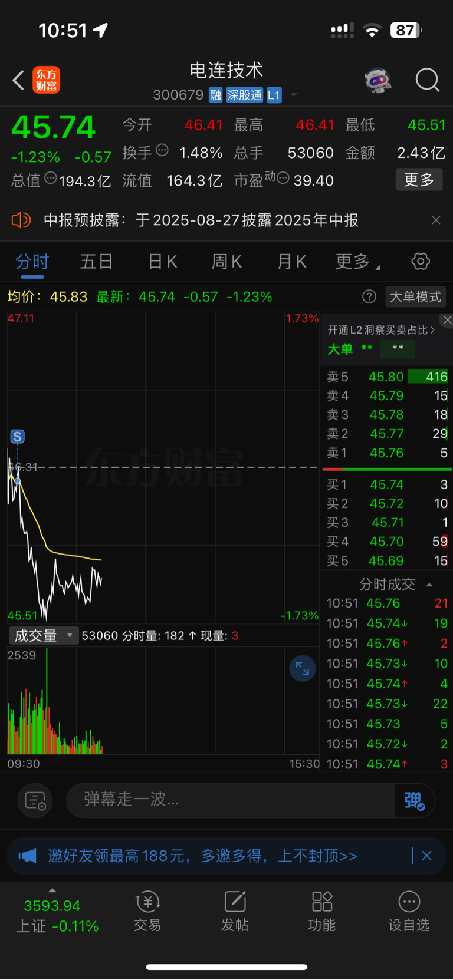
Task: Open chart settings gear icon
Action: pyautogui.click(x=421, y=261)
